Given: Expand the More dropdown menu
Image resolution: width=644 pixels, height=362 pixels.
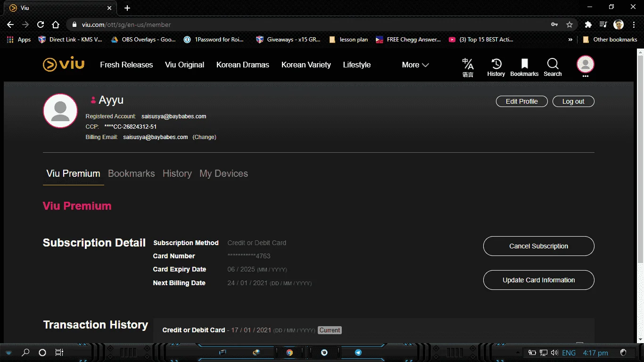Looking at the screenshot, I should tap(415, 65).
